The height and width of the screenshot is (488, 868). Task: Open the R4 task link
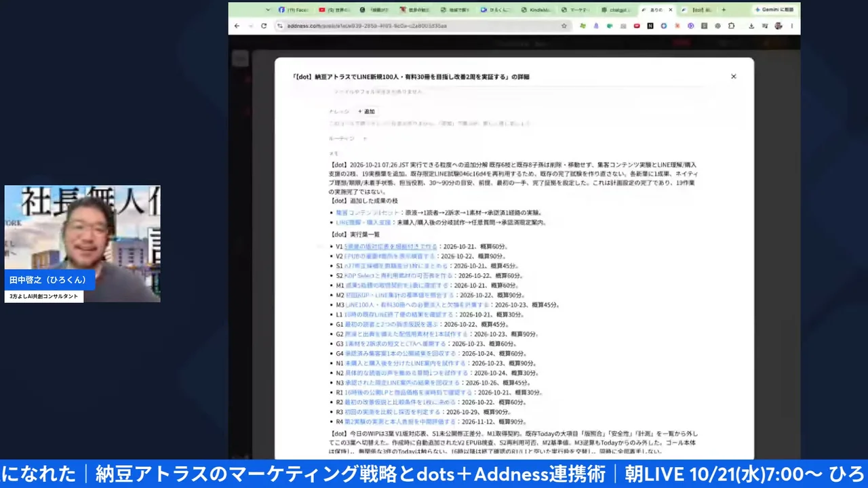coord(401,422)
